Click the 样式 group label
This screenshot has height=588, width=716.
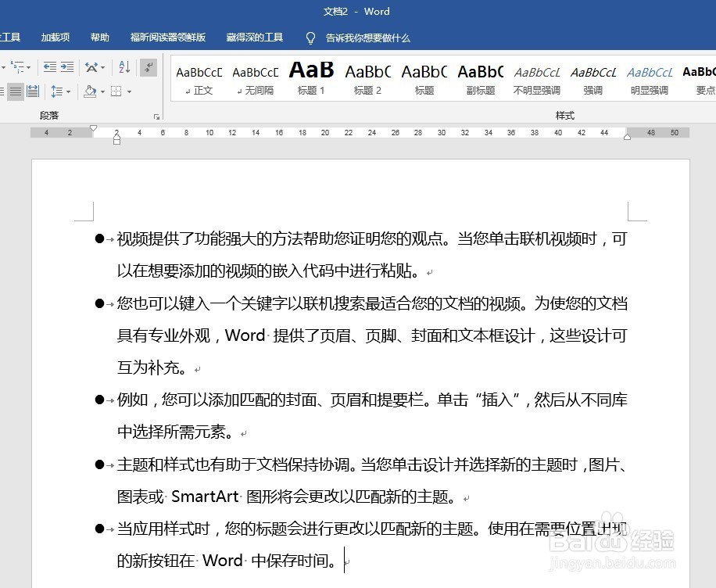(565, 116)
